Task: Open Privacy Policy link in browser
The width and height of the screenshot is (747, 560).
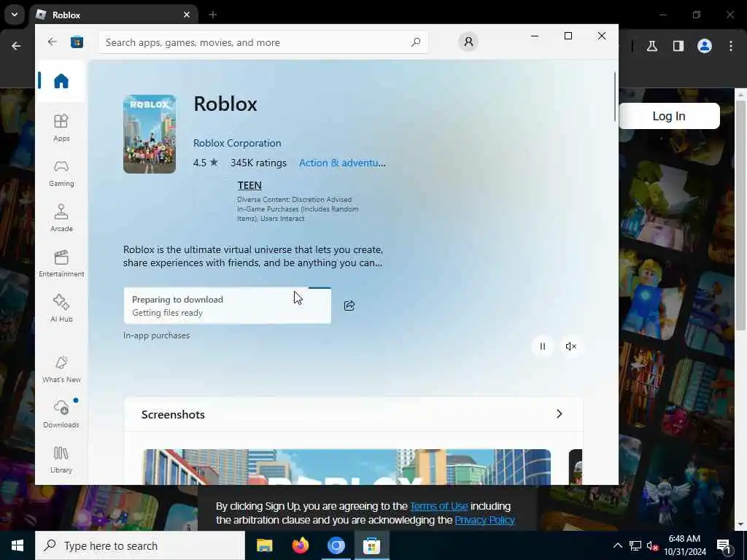Action: point(484,520)
